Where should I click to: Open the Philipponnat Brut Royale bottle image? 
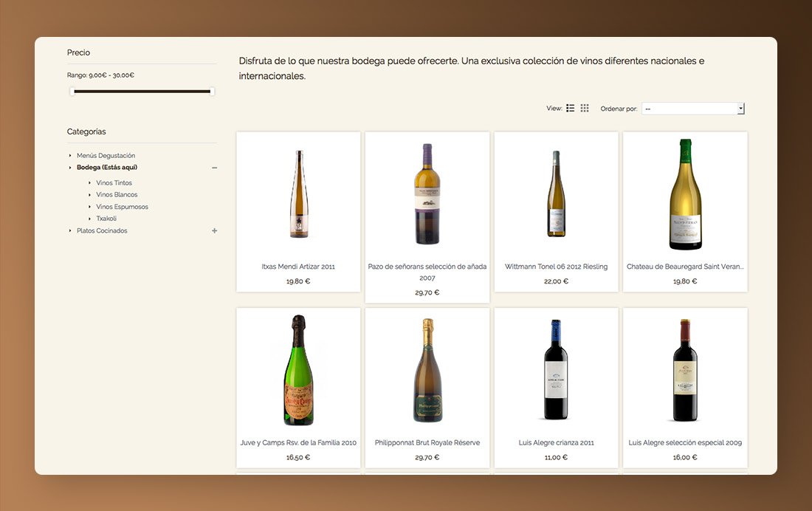tap(427, 370)
